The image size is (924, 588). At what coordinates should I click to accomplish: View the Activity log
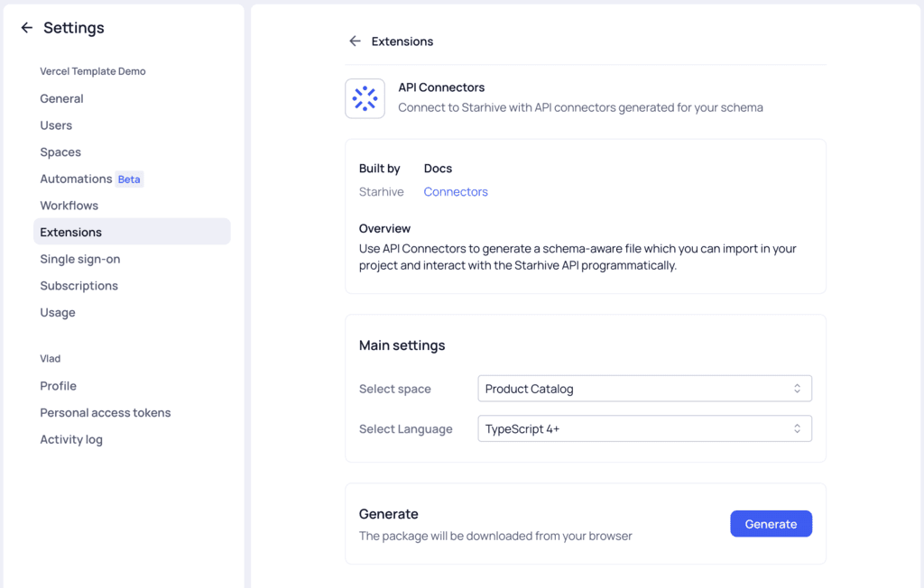coord(71,439)
